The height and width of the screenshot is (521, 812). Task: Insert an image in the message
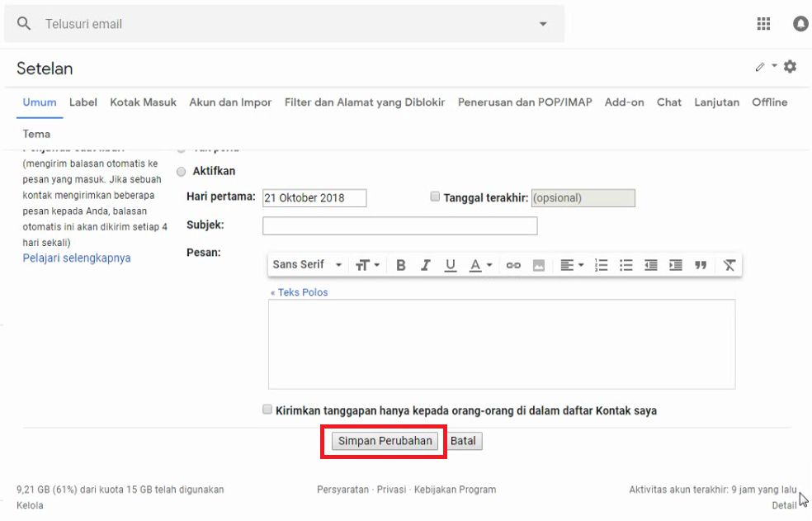(539, 265)
